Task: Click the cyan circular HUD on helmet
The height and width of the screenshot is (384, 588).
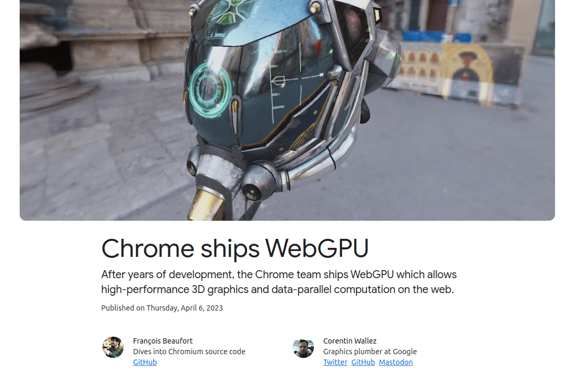Action: [x=209, y=90]
